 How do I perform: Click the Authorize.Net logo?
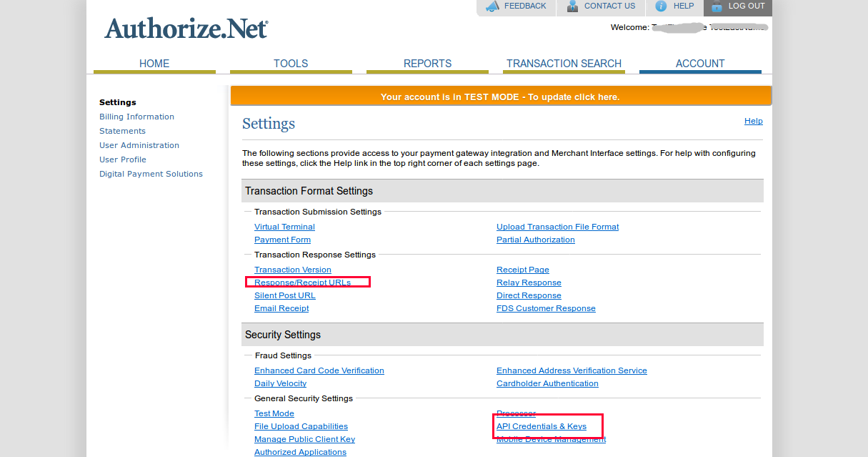pos(186,28)
